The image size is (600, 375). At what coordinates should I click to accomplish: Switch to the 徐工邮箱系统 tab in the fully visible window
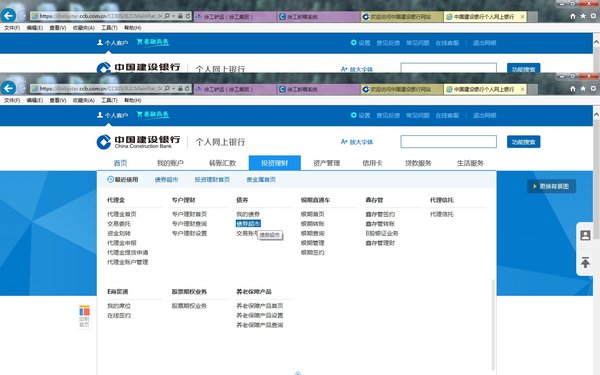(x=318, y=89)
